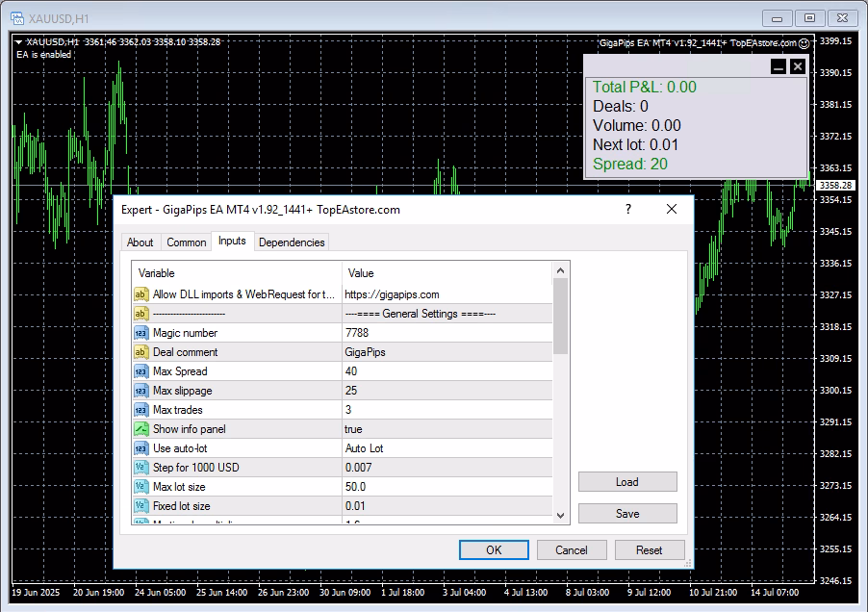
Task: Click the string icon beside Deal comment
Action: point(140,352)
